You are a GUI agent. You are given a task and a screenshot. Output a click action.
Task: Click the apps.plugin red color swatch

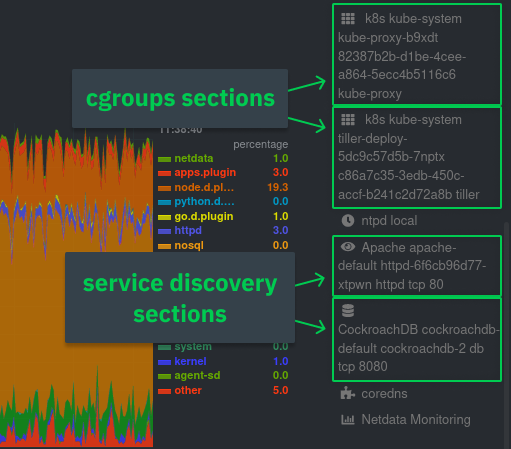(x=164, y=174)
